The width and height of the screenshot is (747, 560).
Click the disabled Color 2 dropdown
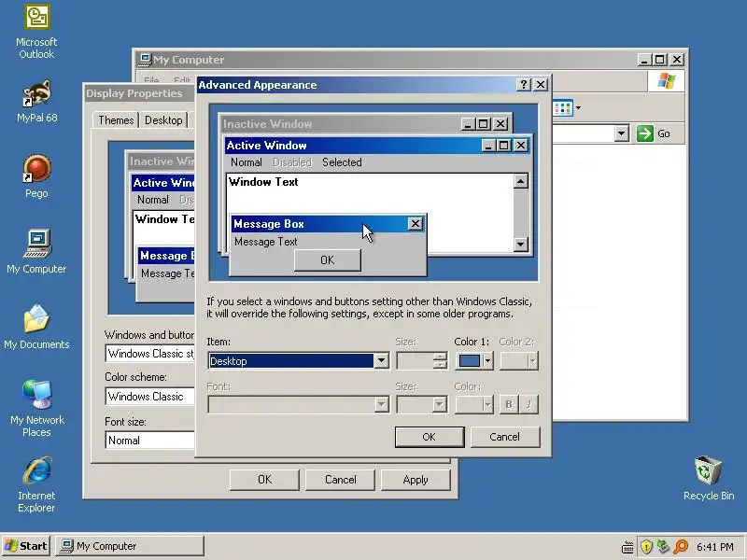519,361
